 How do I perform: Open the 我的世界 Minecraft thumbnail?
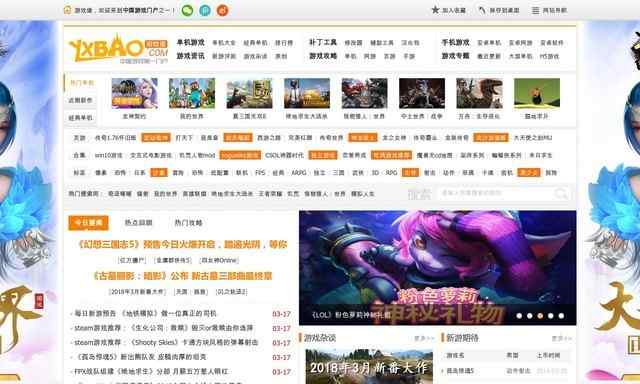tap(192, 93)
